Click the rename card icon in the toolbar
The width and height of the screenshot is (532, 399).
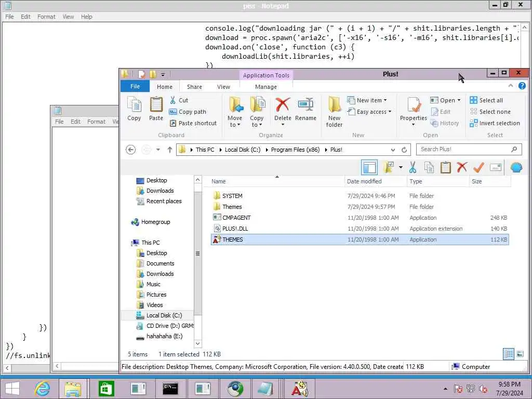tap(496, 167)
